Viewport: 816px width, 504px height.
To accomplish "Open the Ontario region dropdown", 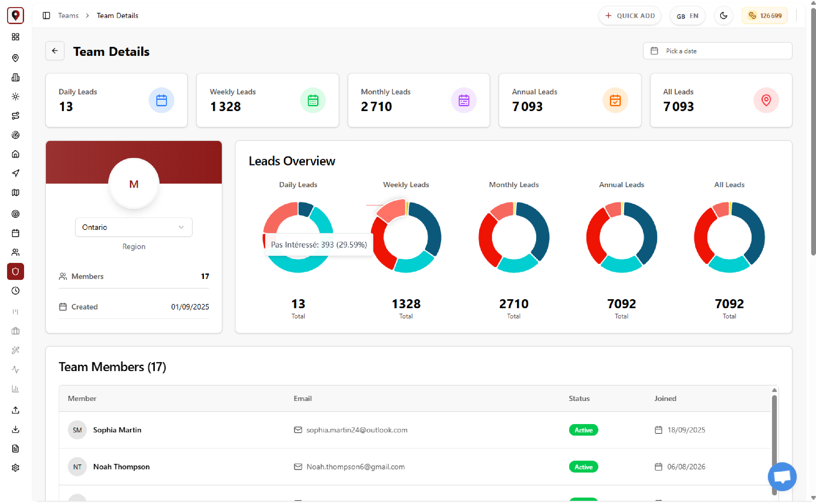I will [x=134, y=227].
